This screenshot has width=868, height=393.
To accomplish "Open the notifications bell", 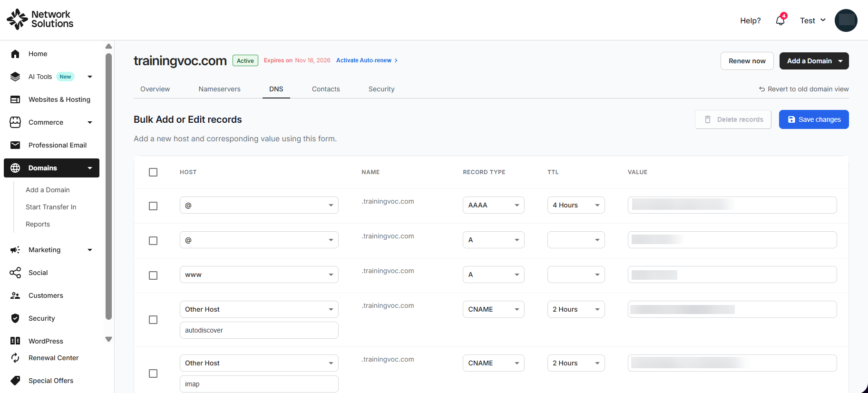I will (x=780, y=20).
